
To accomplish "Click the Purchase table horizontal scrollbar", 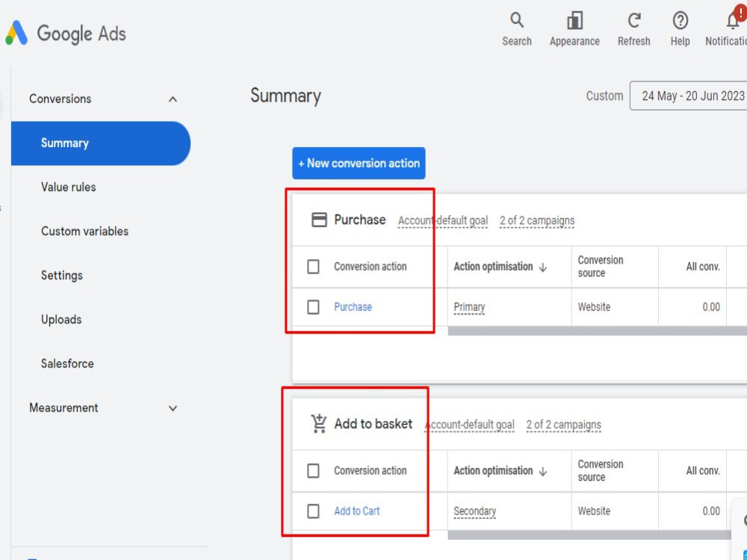I will tap(598, 331).
